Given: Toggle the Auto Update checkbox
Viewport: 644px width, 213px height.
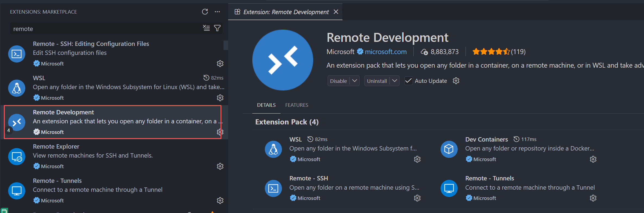Looking at the screenshot, I should coord(409,81).
